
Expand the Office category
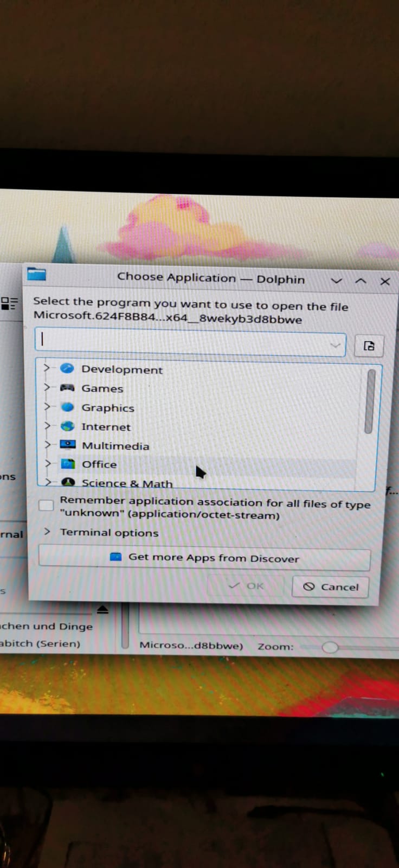48,463
